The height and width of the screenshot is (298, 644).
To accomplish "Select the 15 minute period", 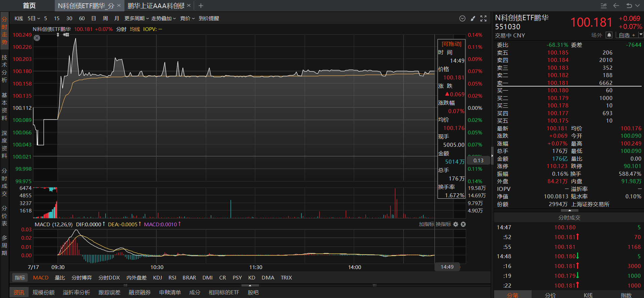I will click(56, 19).
